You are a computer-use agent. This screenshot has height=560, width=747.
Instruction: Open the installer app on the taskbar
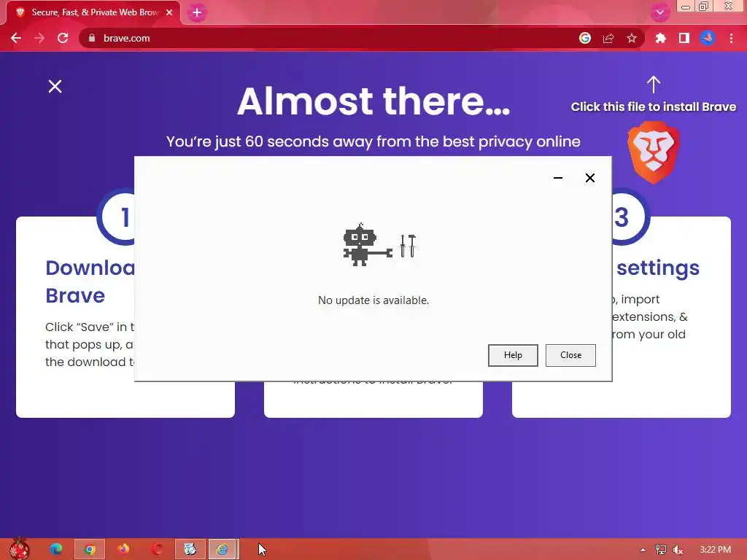click(190, 550)
